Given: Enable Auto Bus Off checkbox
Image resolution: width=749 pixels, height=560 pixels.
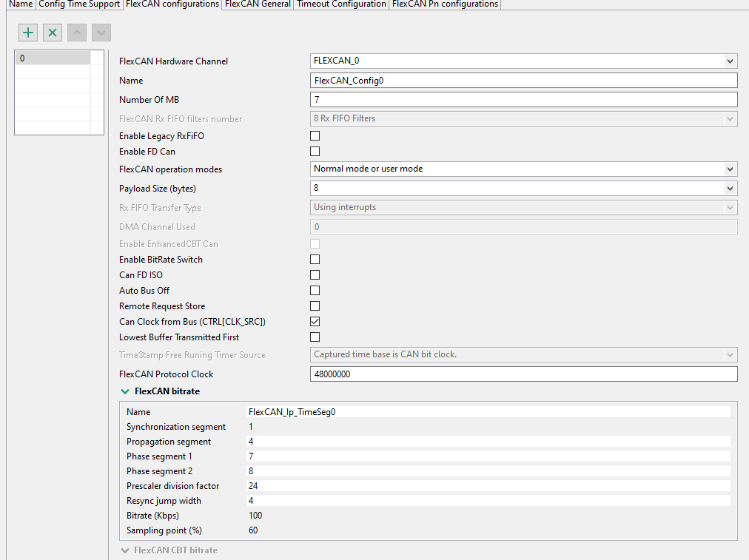Looking at the screenshot, I should click(x=315, y=290).
